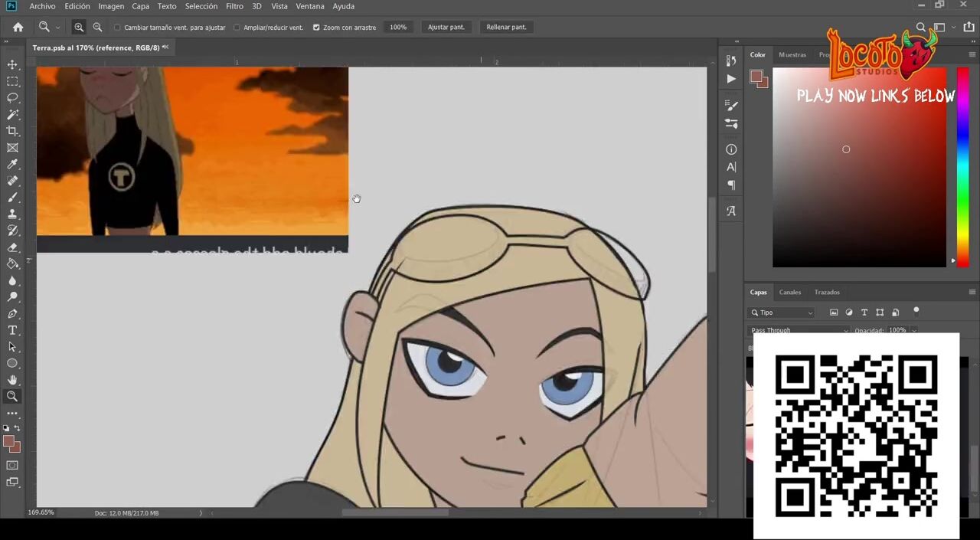The image size is (980, 540).
Task: Open the Tipo layer filter dropdown
Action: pyautogui.click(x=781, y=313)
